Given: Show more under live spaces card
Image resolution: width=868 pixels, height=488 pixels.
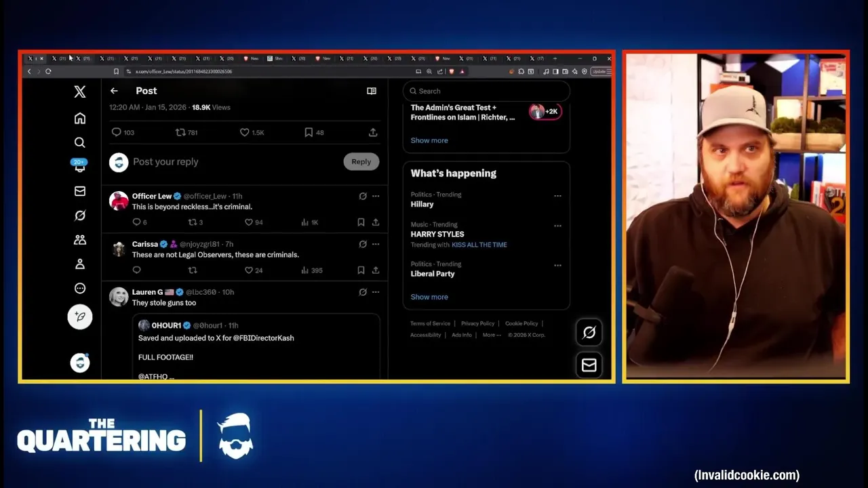Looking at the screenshot, I should 429,140.
